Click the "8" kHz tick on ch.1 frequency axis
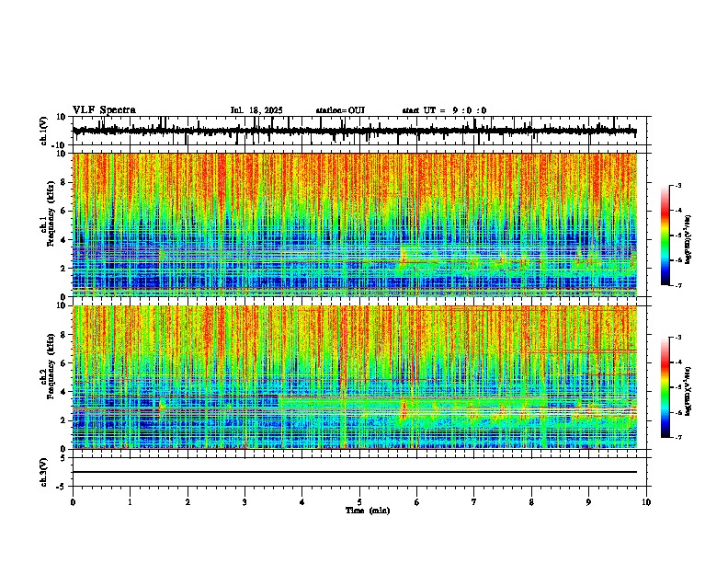 click(x=64, y=182)
